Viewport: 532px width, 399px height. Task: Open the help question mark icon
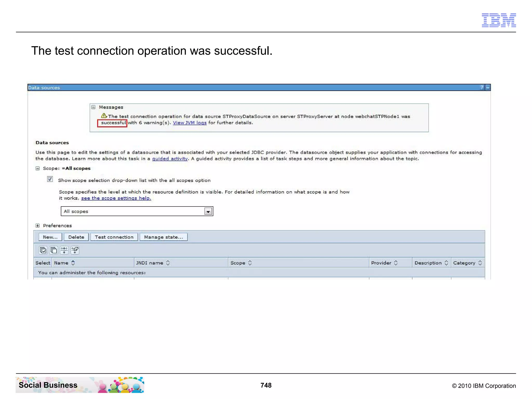point(482,88)
